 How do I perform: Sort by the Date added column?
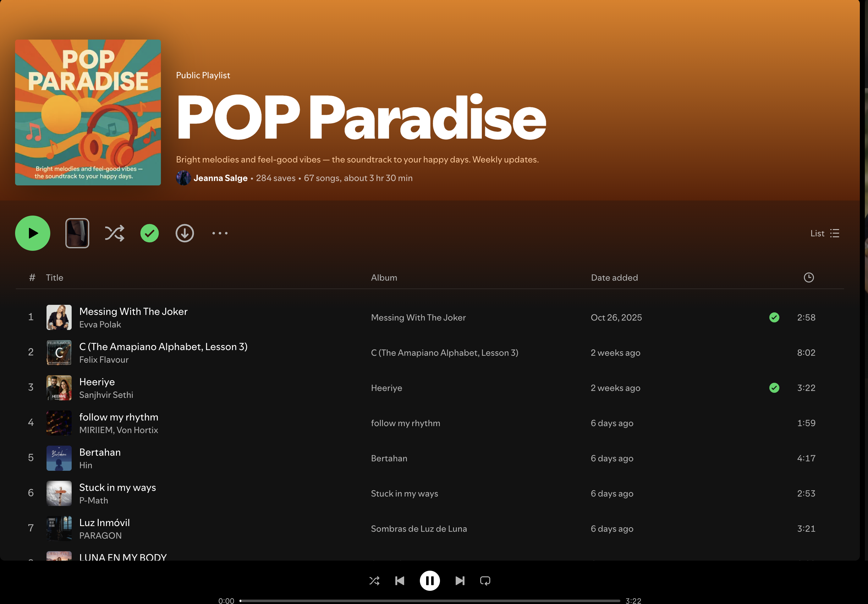[614, 278]
